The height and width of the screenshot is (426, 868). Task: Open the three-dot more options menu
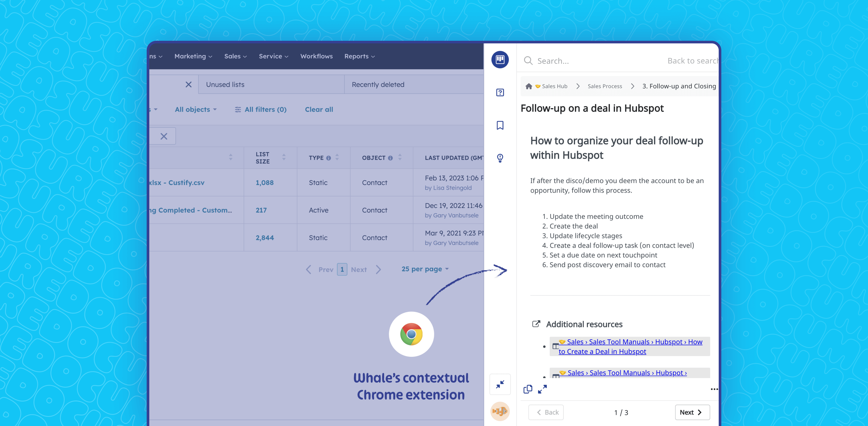[714, 389]
